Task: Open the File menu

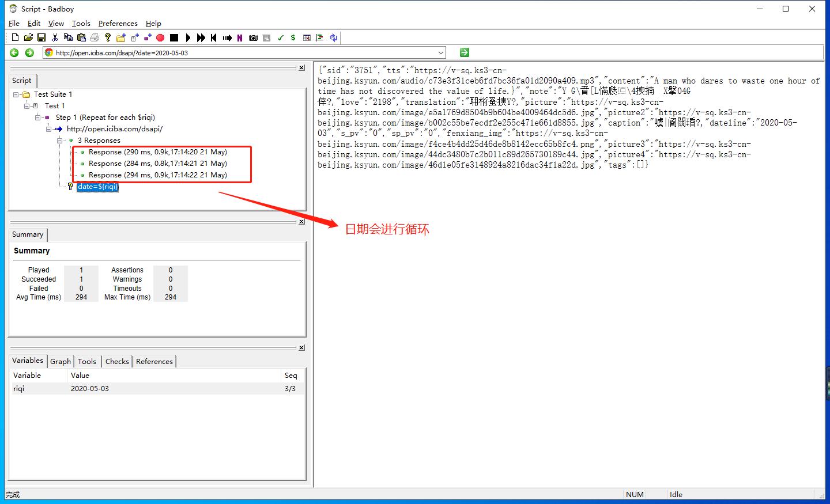Action: pos(14,24)
